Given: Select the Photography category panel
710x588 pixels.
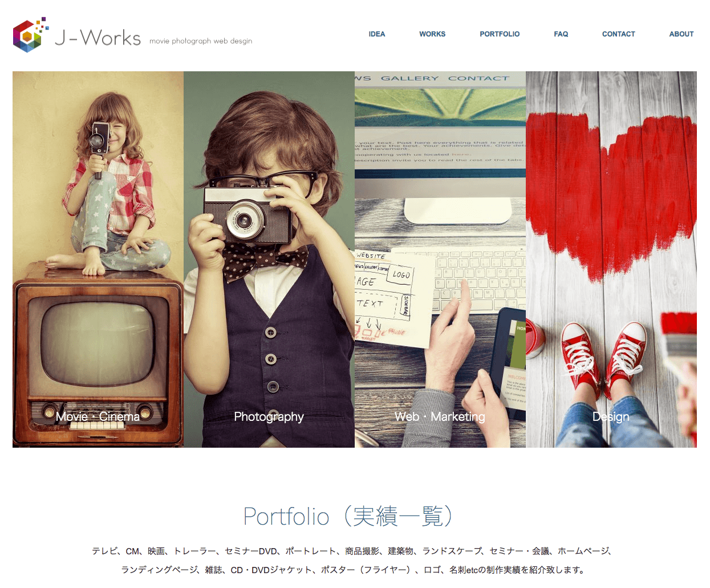Looking at the screenshot, I should (x=269, y=228).
